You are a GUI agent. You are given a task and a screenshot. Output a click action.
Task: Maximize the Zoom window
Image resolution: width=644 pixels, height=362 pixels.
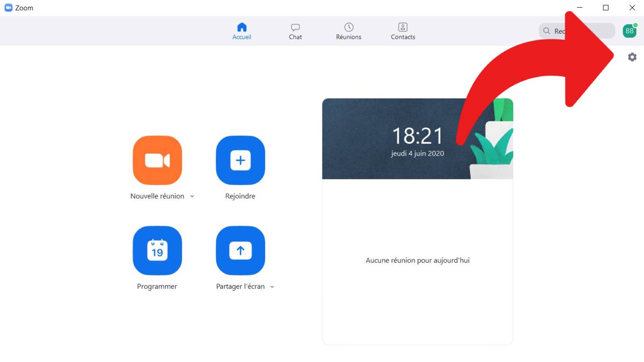pos(606,8)
